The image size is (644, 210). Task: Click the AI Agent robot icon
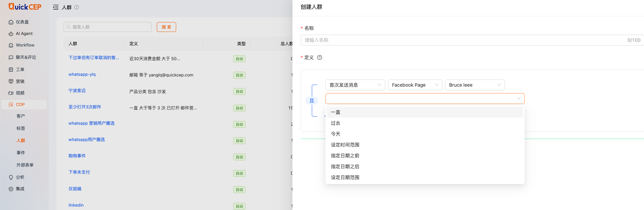point(11,34)
